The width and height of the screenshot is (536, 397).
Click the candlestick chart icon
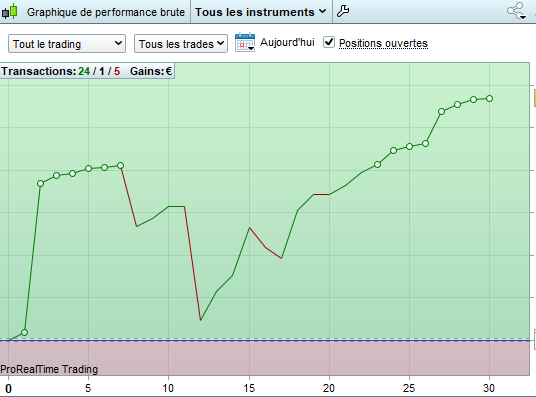tap(9, 12)
